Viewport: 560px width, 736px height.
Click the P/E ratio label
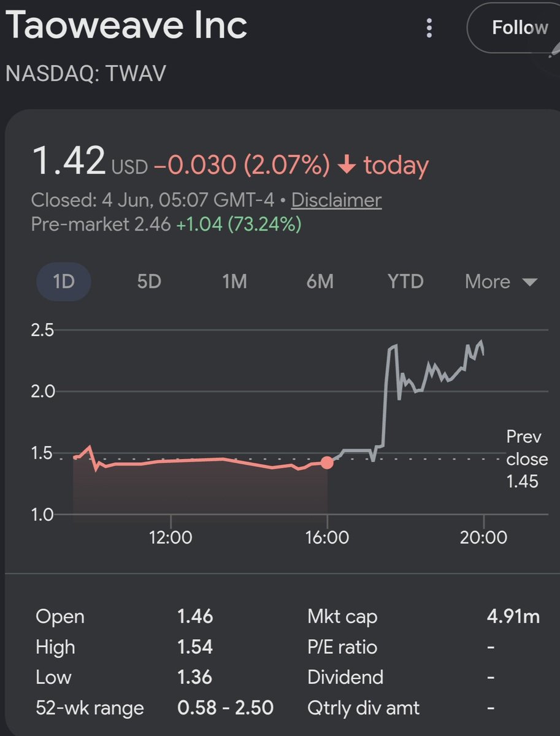(x=342, y=647)
